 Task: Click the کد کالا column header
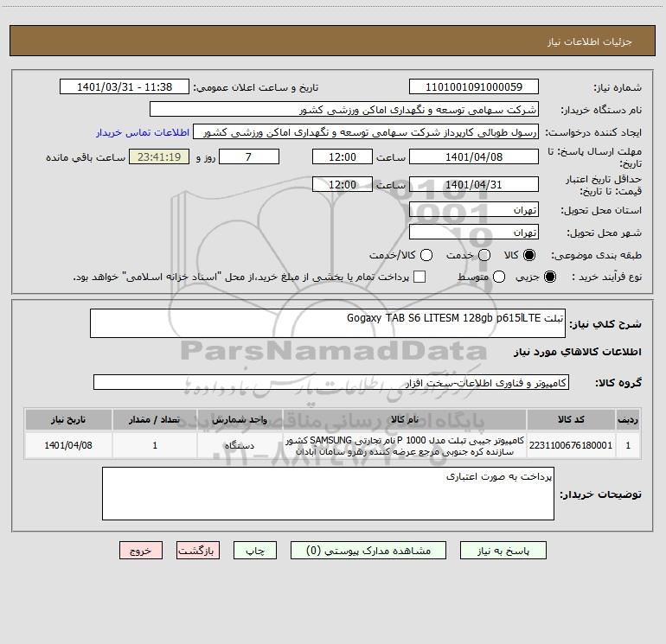tap(571, 419)
